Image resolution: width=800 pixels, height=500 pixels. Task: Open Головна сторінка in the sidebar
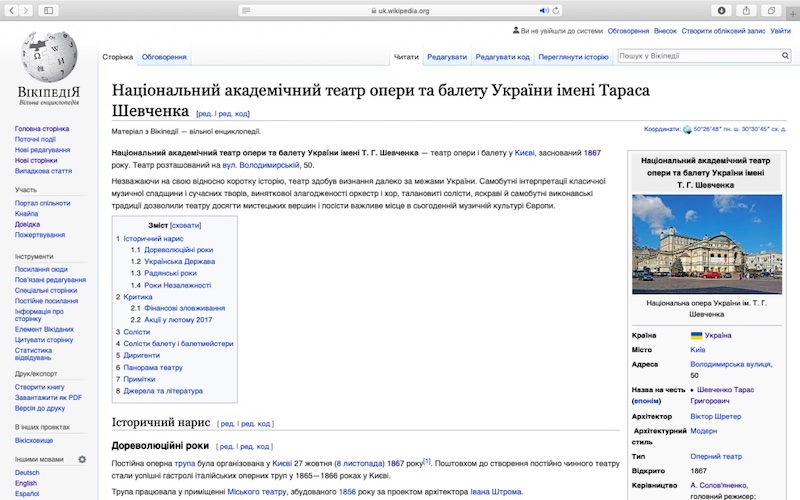pos(42,129)
